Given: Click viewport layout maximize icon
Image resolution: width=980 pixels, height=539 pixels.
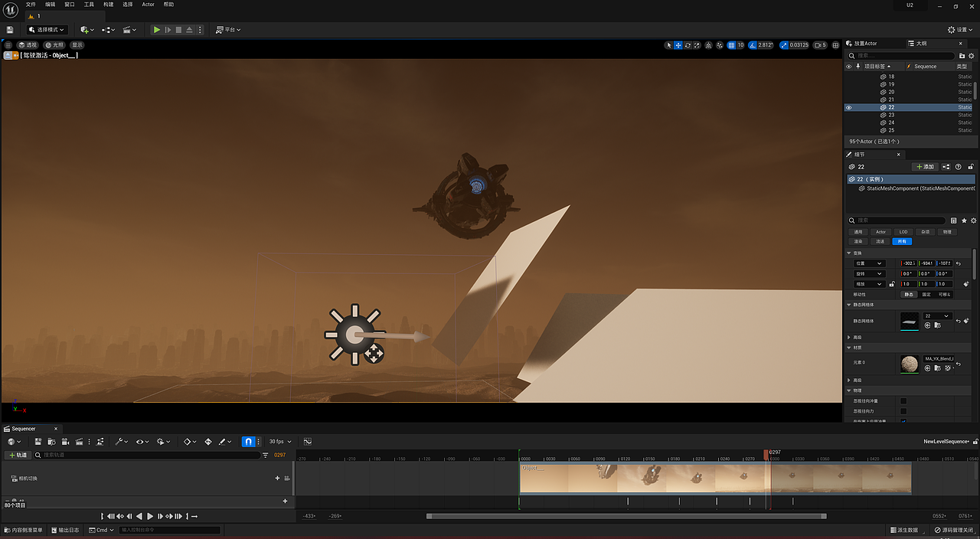Looking at the screenshot, I should [x=835, y=45].
